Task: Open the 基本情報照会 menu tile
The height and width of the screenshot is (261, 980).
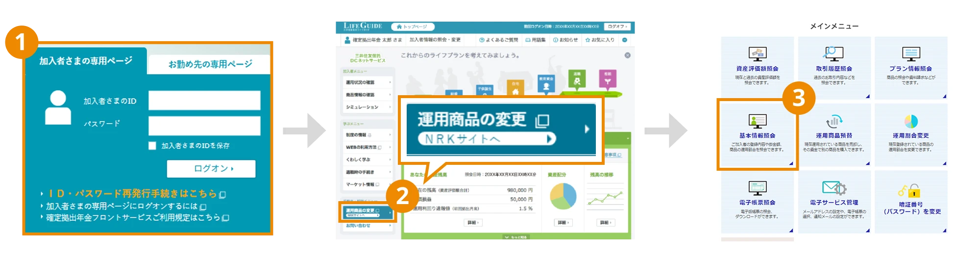Action: point(757,134)
